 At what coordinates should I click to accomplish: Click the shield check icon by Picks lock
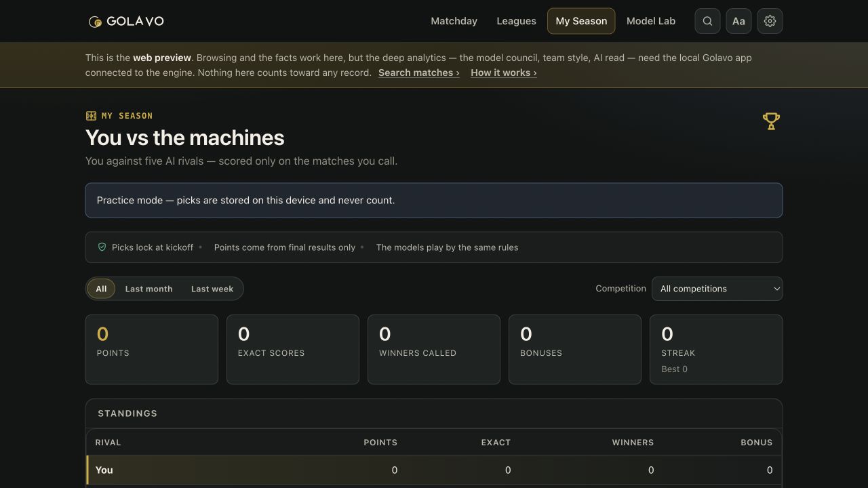point(102,247)
